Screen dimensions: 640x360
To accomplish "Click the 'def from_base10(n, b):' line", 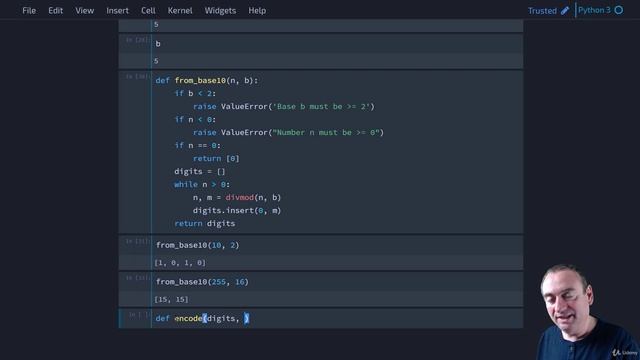I will click(x=207, y=80).
